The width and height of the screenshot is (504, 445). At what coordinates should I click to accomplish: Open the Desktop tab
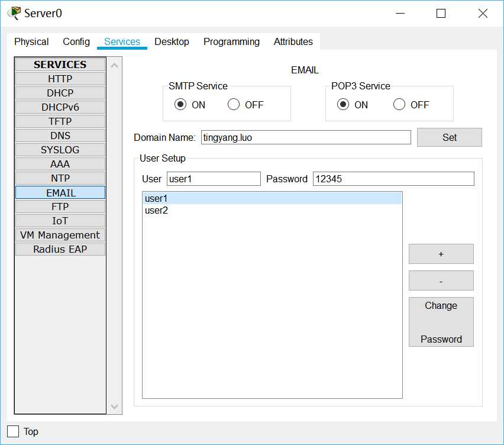pos(172,42)
